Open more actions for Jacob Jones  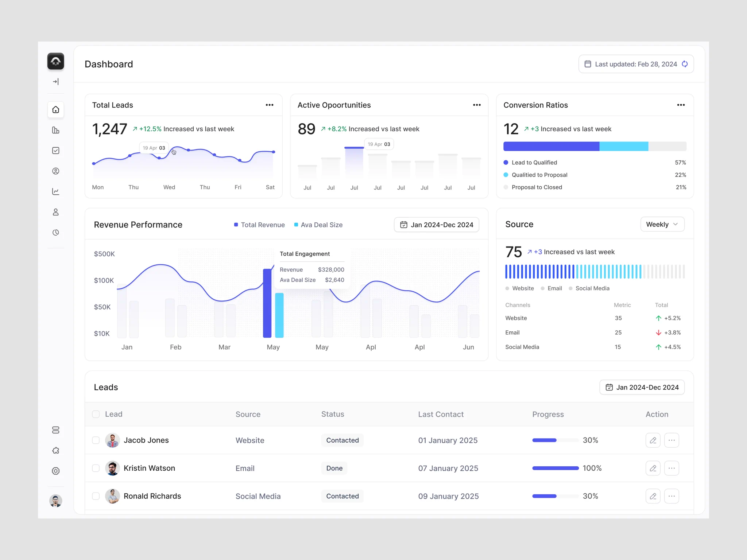coord(671,440)
